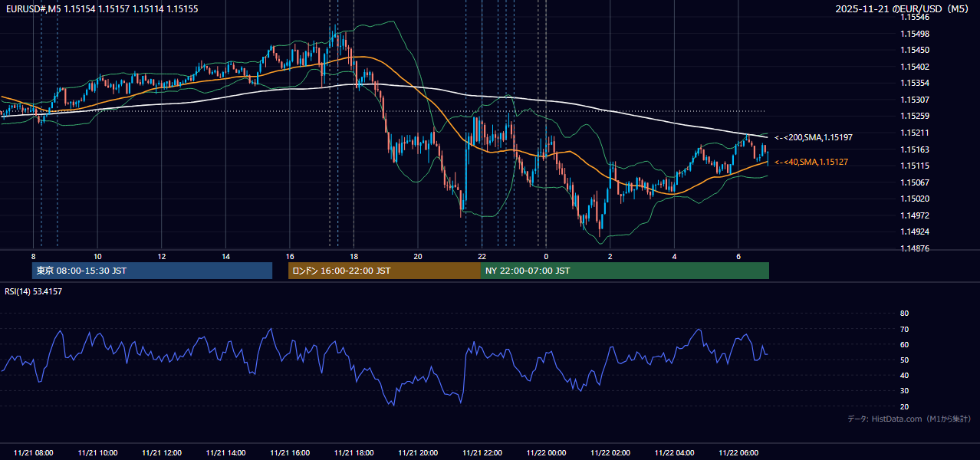The height and width of the screenshot is (460, 980).
Task: Click price axis label 1.15354
Action: coord(915,83)
